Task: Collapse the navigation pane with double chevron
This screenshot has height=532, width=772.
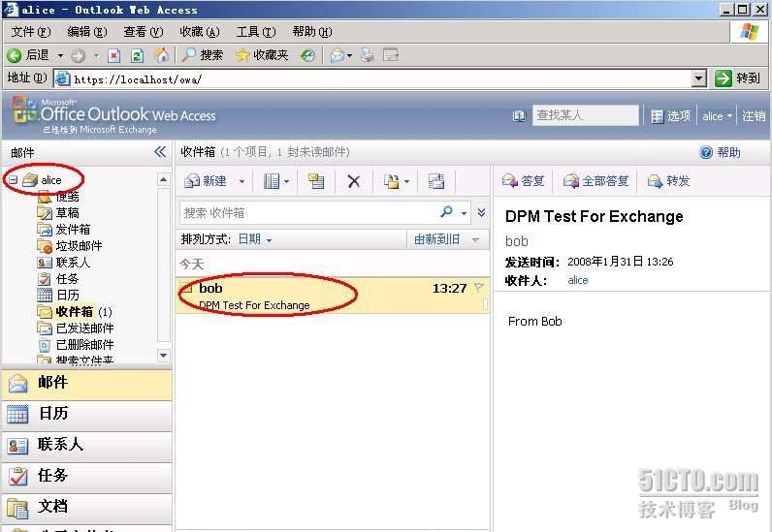Action: 160,151
